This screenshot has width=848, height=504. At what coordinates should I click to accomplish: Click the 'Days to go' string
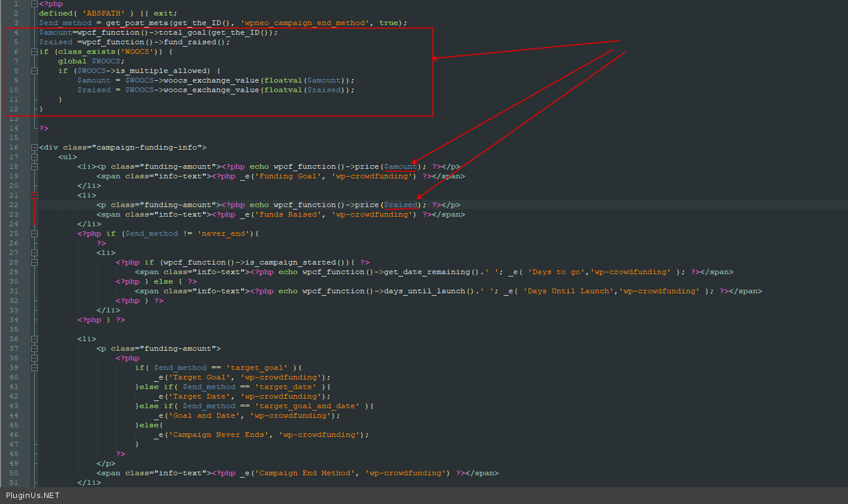(x=556, y=272)
